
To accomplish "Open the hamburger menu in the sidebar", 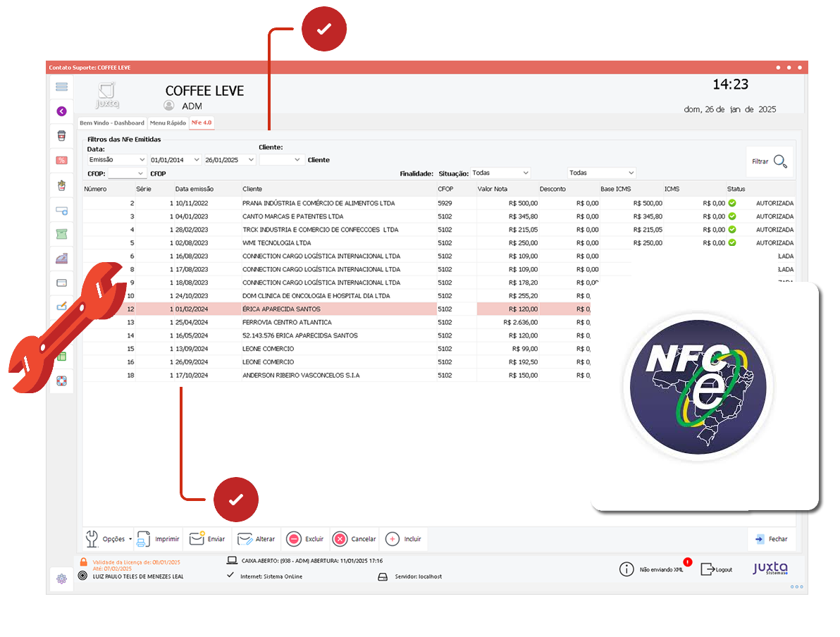I will click(x=62, y=87).
